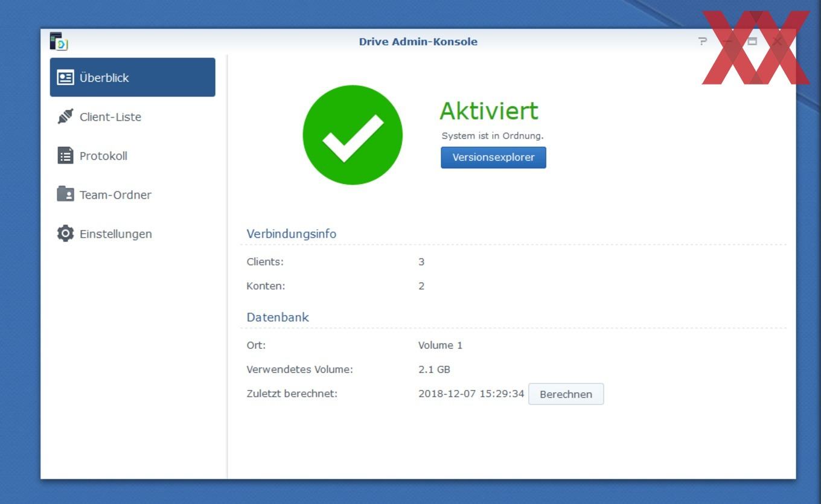
Task: Click the Ort: label
Action: click(256, 345)
